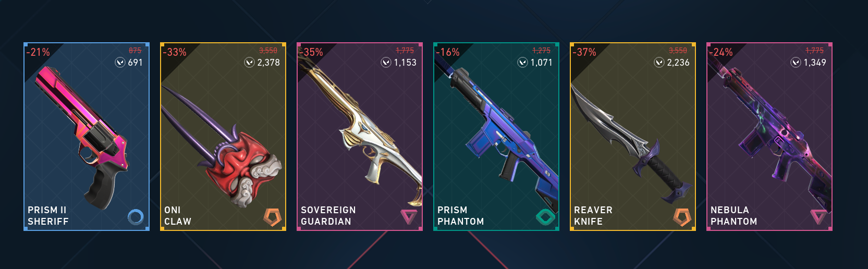Click the pink tier icon on Sovereign Guardian

click(409, 217)
